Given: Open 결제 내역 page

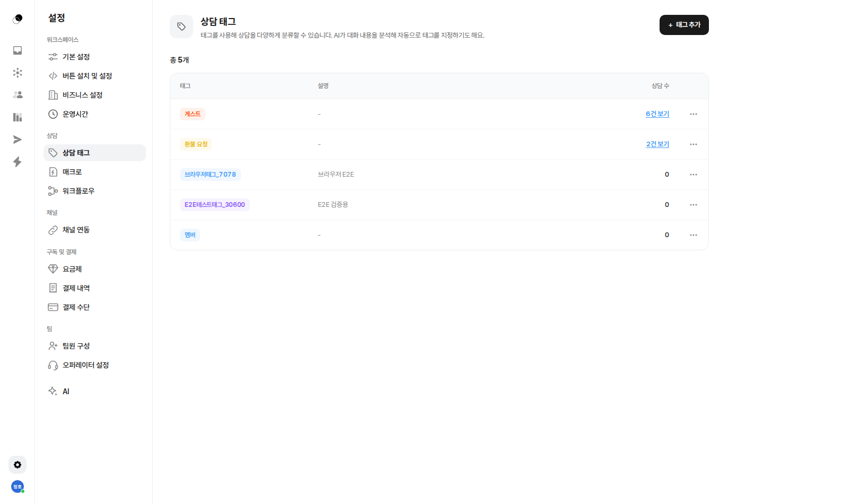Looking at the screenshot, I should pos(94,288).
